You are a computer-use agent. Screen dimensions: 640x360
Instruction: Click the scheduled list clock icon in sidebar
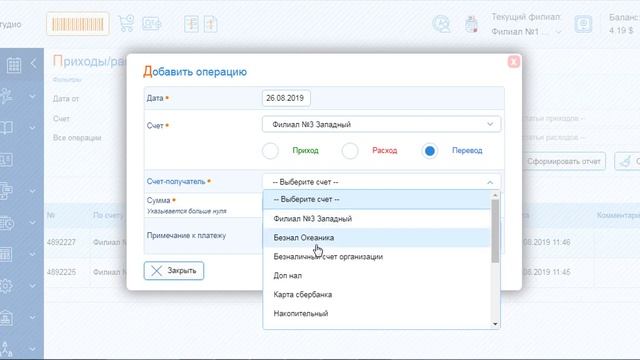(7, 222)
